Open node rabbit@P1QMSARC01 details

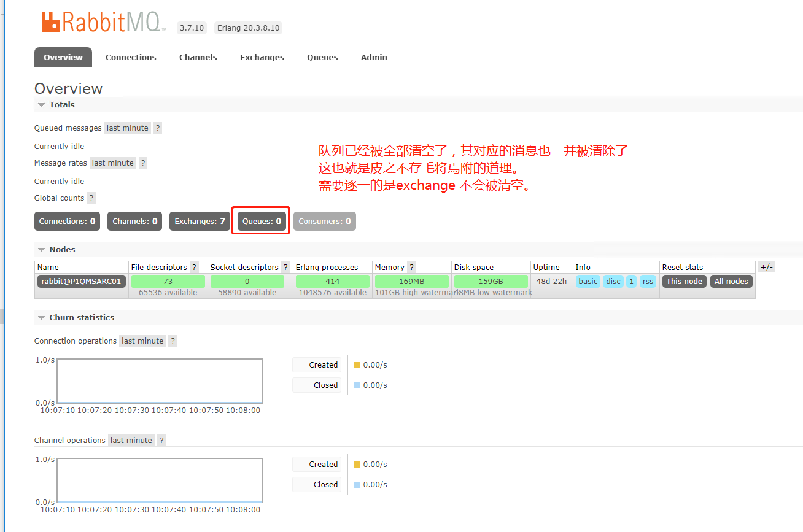pos(81,281)
